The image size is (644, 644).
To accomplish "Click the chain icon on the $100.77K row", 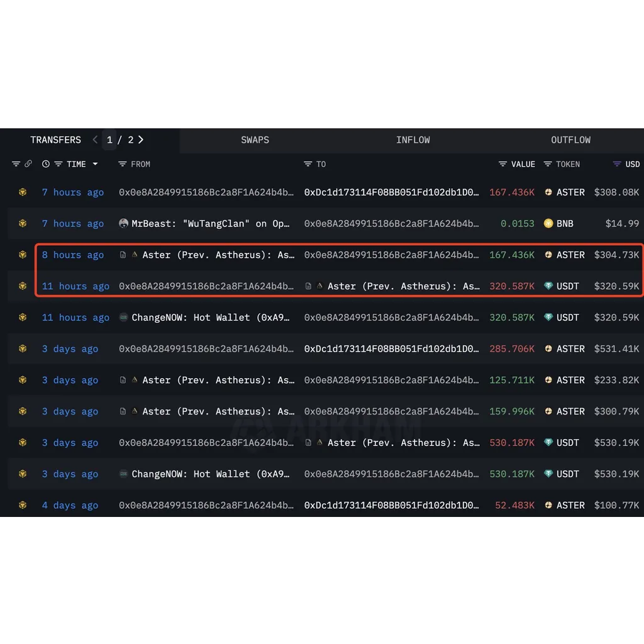I will tap(23, 505).
